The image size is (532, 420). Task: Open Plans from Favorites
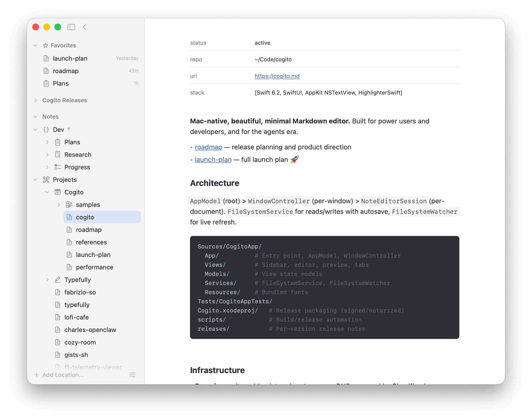pos(90,84)
